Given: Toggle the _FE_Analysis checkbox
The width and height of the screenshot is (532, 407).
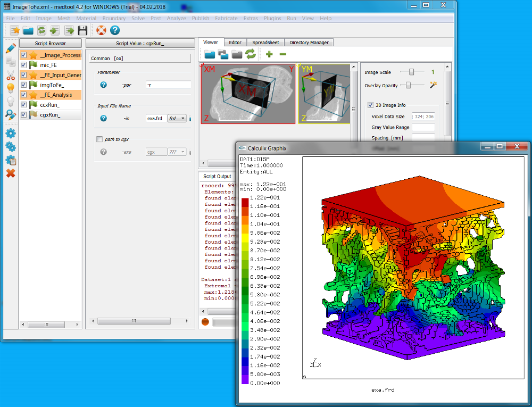Looking at the screenshot, I should (x=23, y=95).
